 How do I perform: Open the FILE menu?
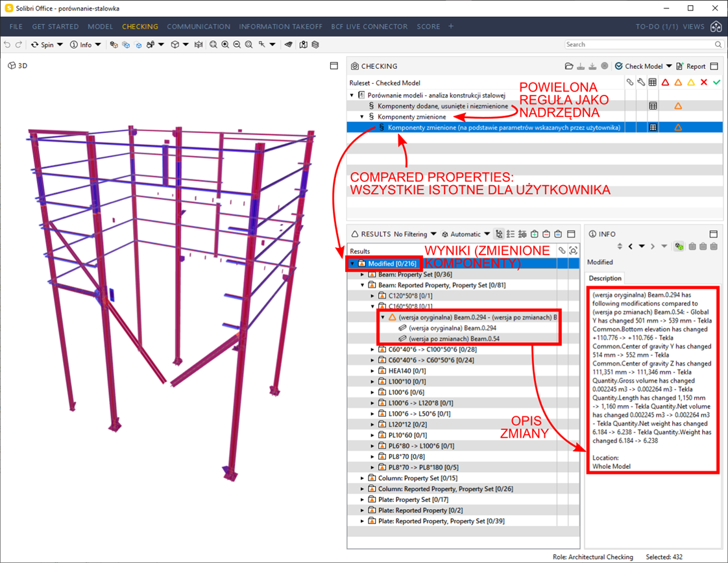(16, 27)
